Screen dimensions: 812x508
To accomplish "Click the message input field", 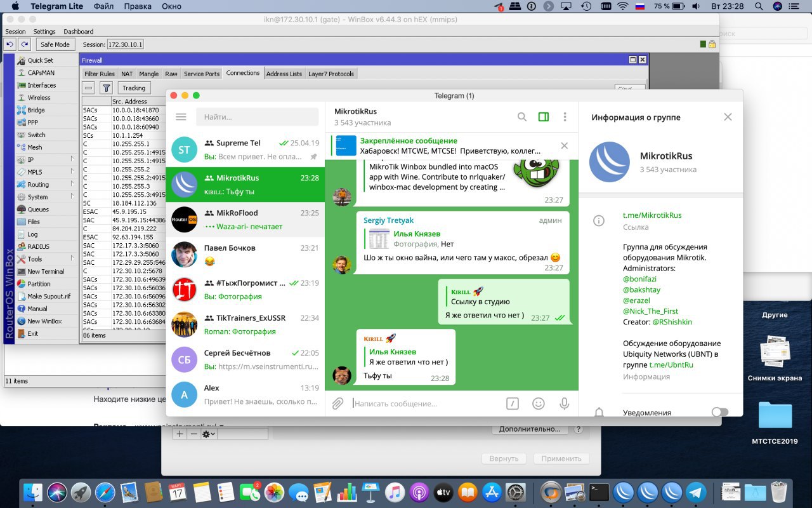I will pyautogui.click(x=426, y=403).
